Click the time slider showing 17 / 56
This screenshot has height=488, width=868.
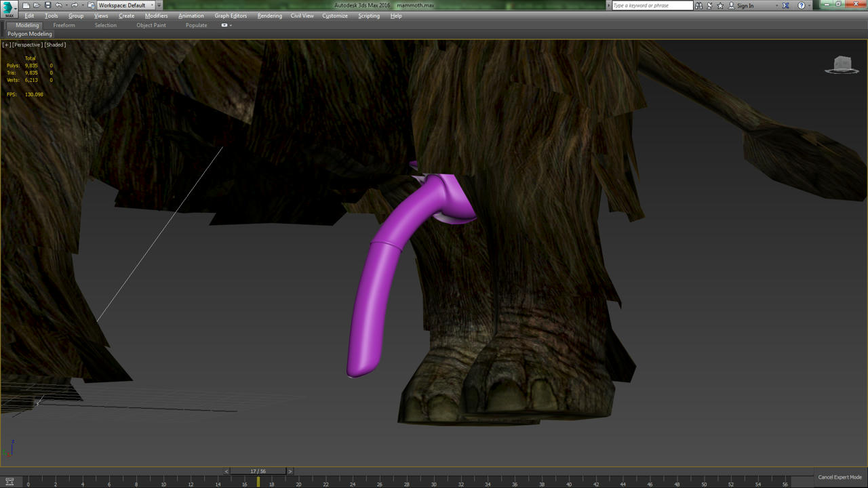point(258,471)
